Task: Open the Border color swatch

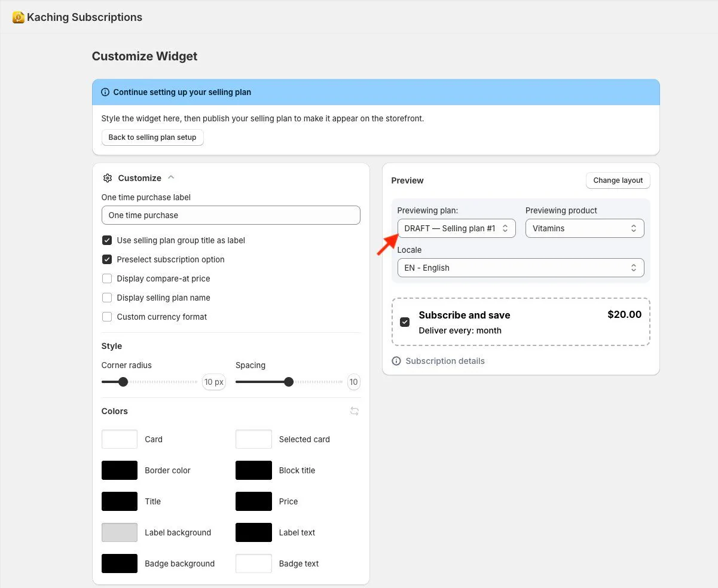Action: click(x=120, y=470)
